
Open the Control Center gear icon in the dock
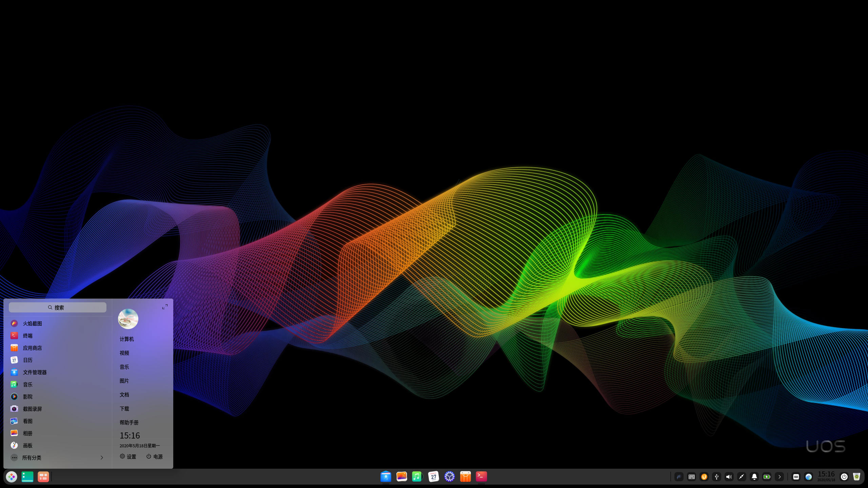tap(449, 476)
